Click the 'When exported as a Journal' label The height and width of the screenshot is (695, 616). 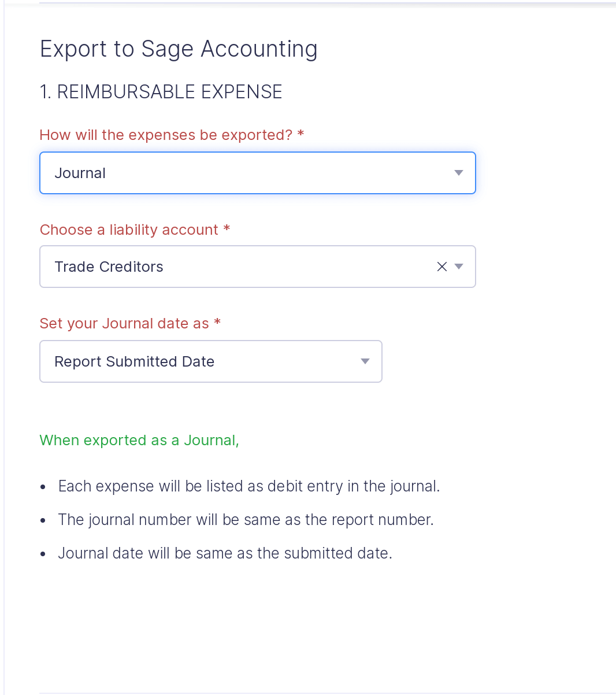pos(139,440)
